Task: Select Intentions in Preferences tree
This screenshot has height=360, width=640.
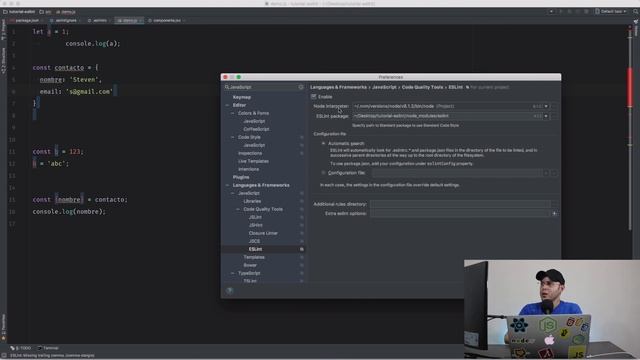Action: pos(248,169)
